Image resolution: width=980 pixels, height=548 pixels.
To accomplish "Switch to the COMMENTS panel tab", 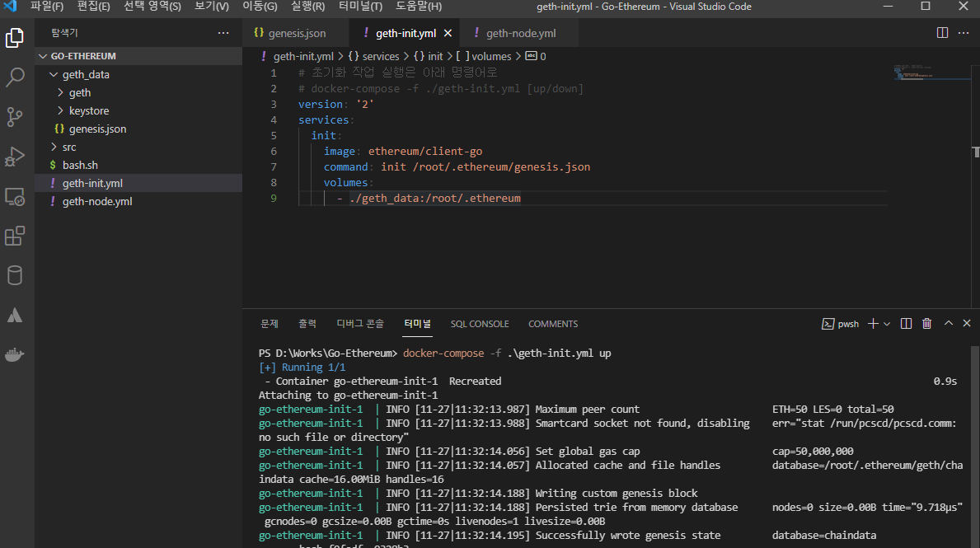I will click(x=553, y=324).
